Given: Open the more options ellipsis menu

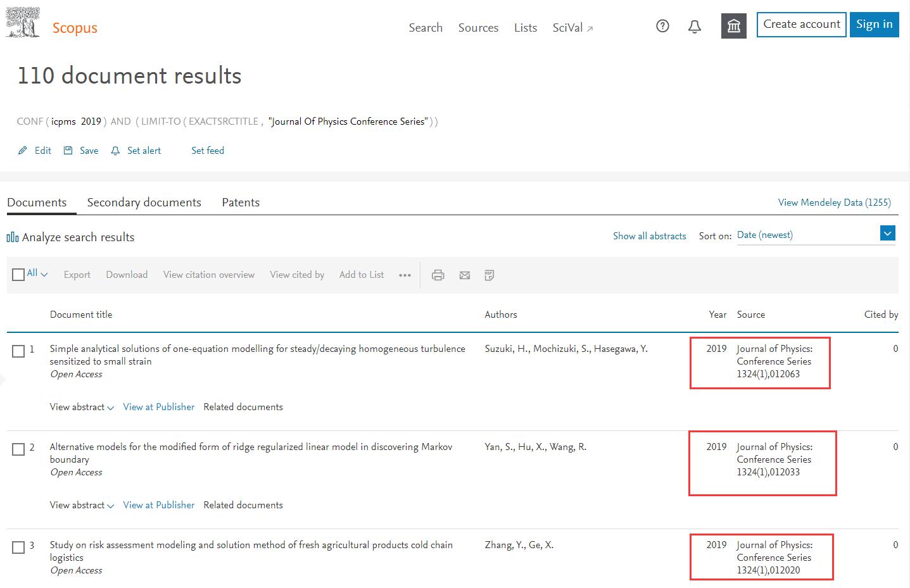Looking at the screenshot, I should pos(405,275).
